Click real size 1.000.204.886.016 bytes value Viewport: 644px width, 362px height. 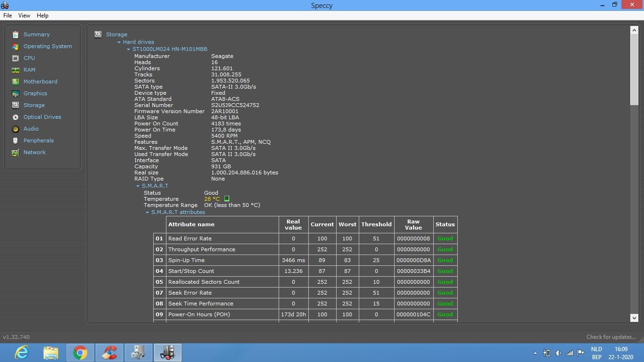[x=245, y=173]
